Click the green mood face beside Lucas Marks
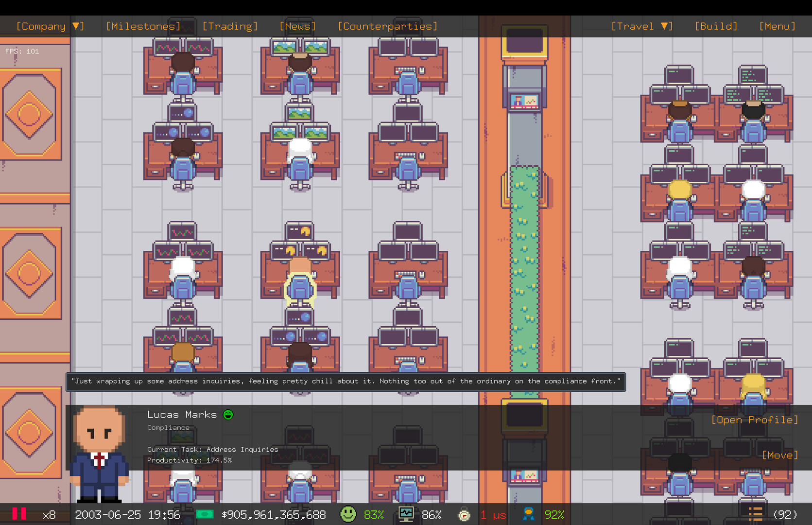The height and width of the screenshot is (525, 812). 228,415
